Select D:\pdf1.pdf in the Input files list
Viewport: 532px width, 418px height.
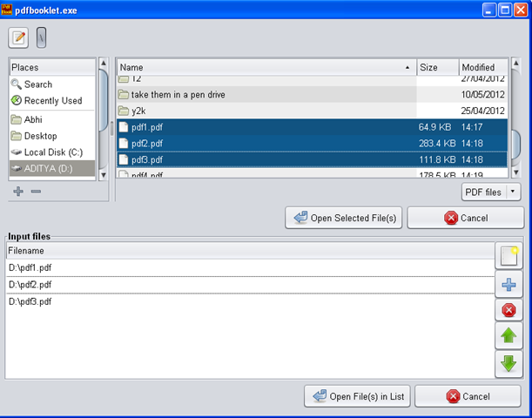pyautogui.click(x=251, y=267)
